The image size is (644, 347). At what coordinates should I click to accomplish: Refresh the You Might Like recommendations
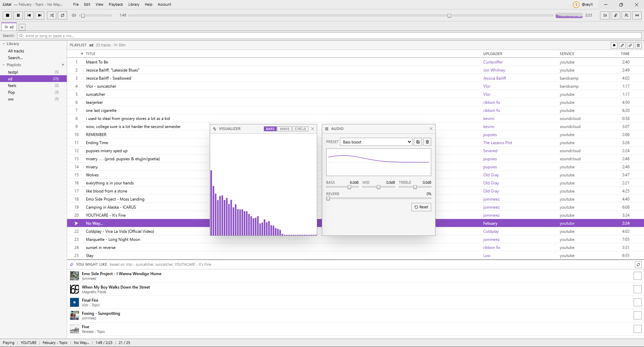pyautogui.click(x=638, y=265)
